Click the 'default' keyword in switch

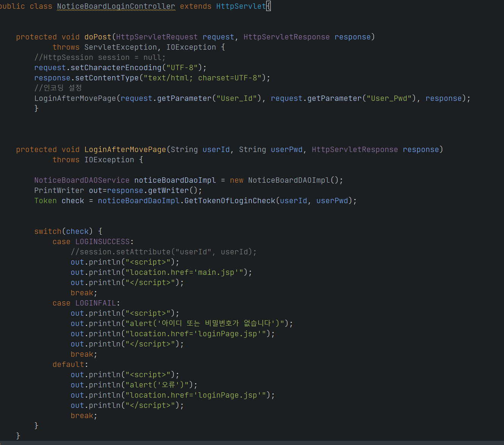[68, 365]
